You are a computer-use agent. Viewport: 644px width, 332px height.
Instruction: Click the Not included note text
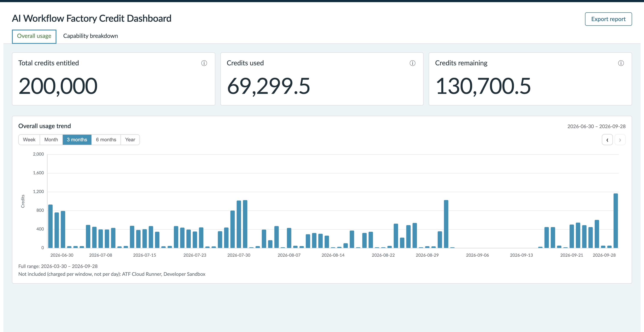click(x=112, y=274)
